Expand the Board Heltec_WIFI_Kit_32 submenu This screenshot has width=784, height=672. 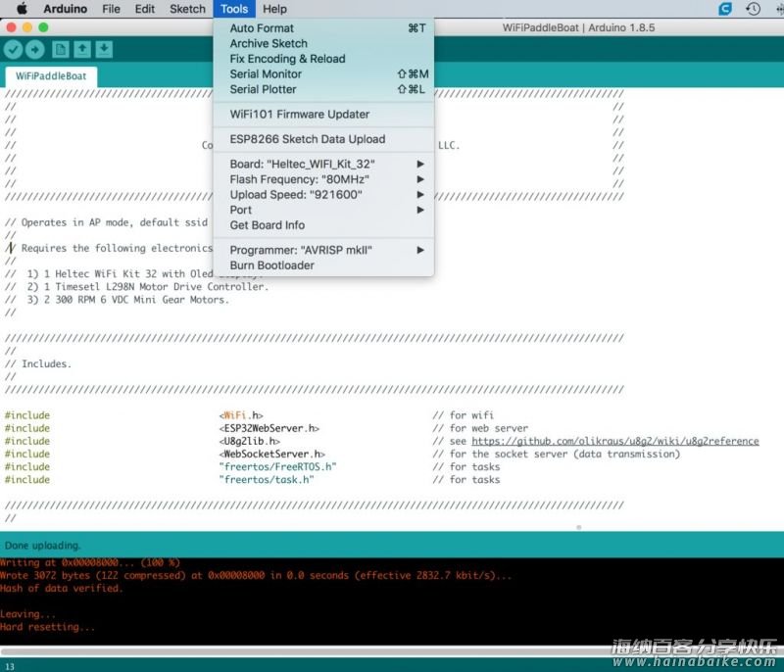pyautogui.click(x=323, y=164)
